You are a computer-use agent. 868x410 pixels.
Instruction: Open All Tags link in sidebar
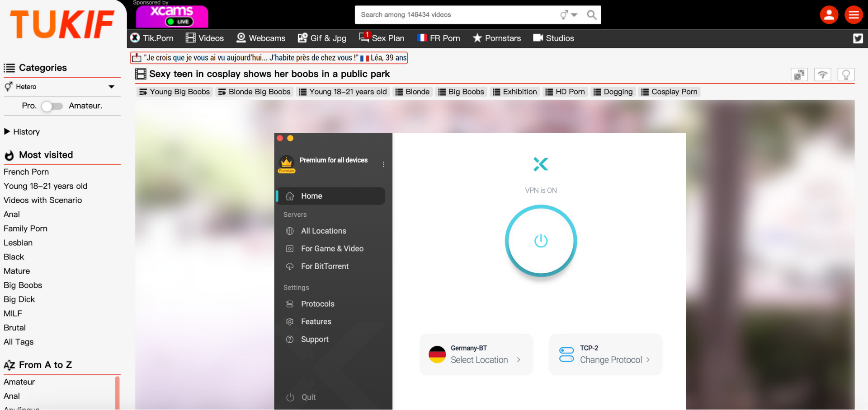point(19,342)
